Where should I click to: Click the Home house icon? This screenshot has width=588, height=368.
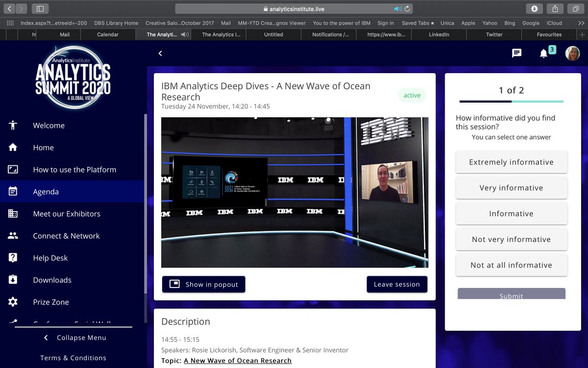click(13, 148)
